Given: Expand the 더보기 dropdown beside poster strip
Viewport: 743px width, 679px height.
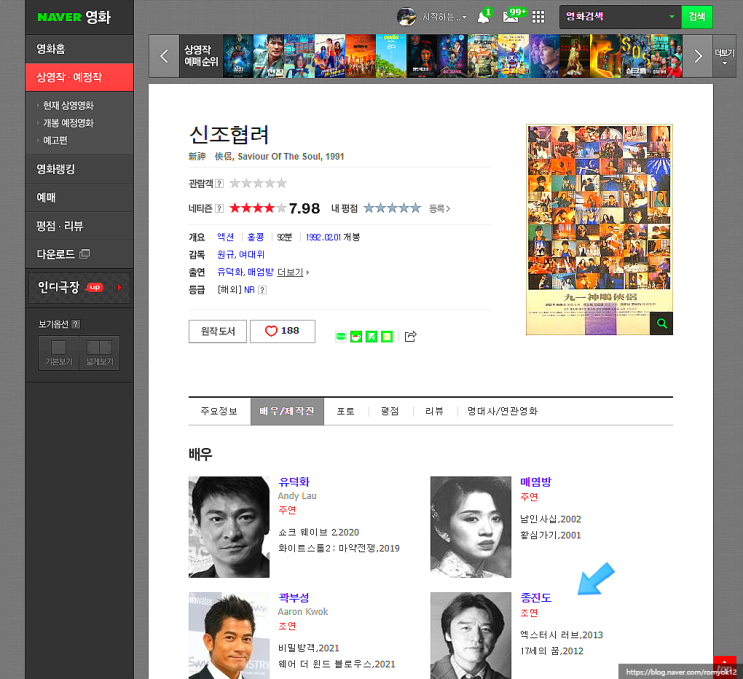Looking at the screenshot, I should (724, 56).
